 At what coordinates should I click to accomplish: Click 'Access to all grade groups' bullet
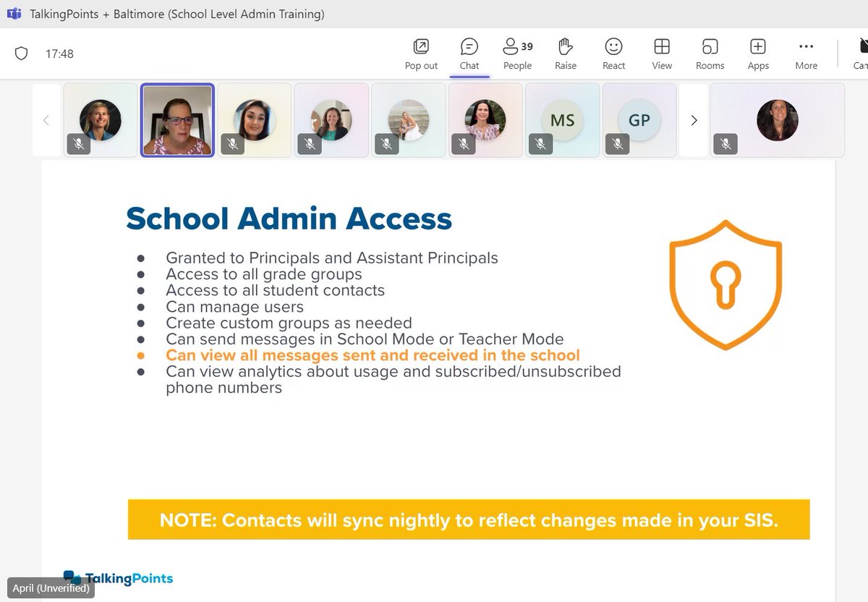tap(264, 274)
